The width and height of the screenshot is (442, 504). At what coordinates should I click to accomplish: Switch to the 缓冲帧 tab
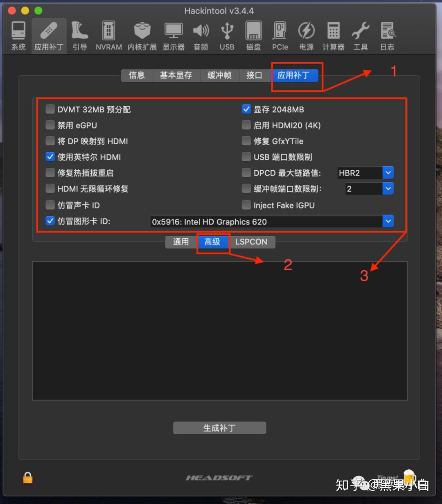(220, 75)
